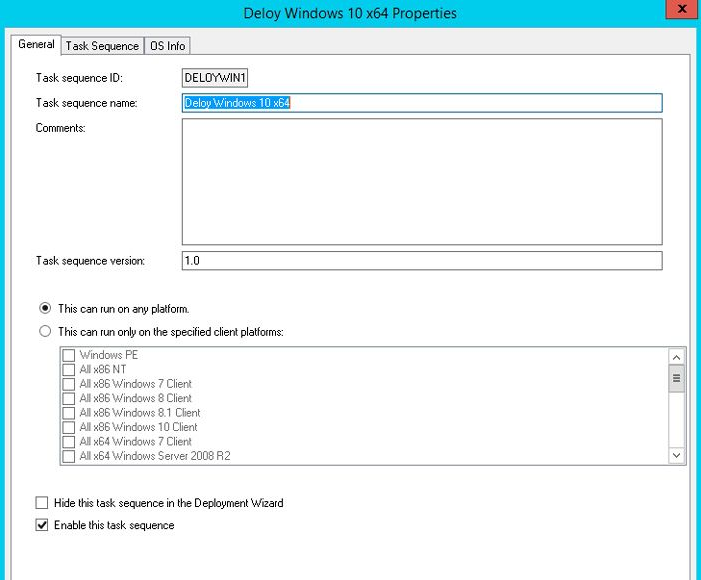The height and width of the screenshot is (580, 701).
Task: Open the OS Info tab
Action: pos(168,46)
